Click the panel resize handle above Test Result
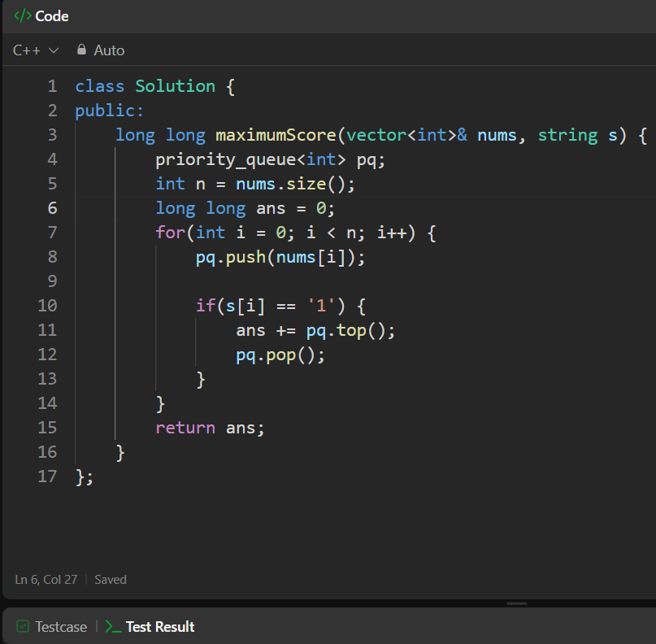This screenshot has width=656, height=644. pos(517,604)
